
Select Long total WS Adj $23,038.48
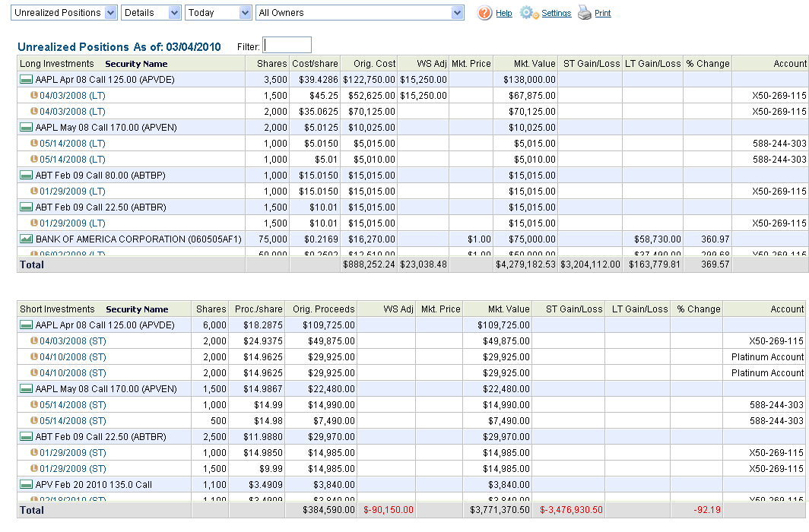tap(423, 264)
